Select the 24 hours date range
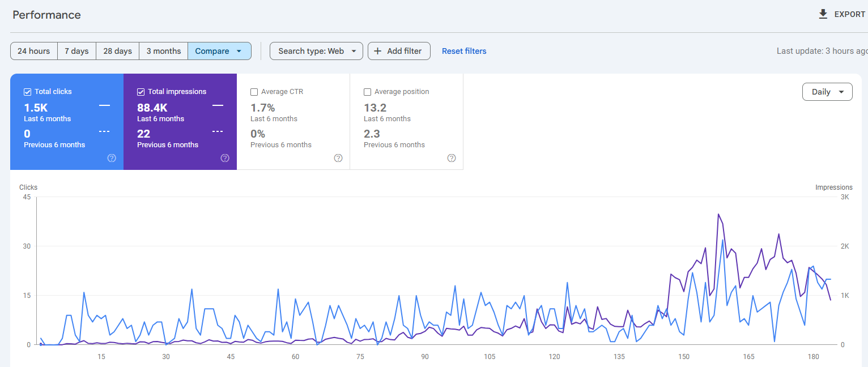This screenshot has height=367, width=868. pos(34,51)
